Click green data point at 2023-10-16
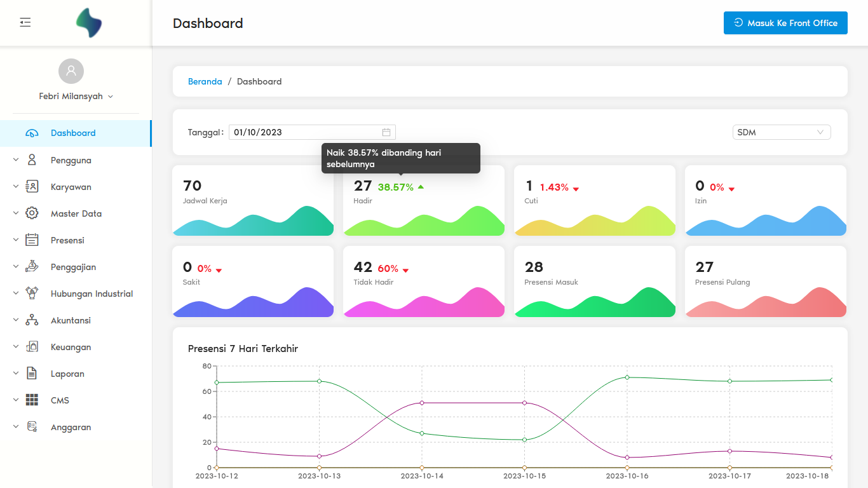 pos(627,377)
